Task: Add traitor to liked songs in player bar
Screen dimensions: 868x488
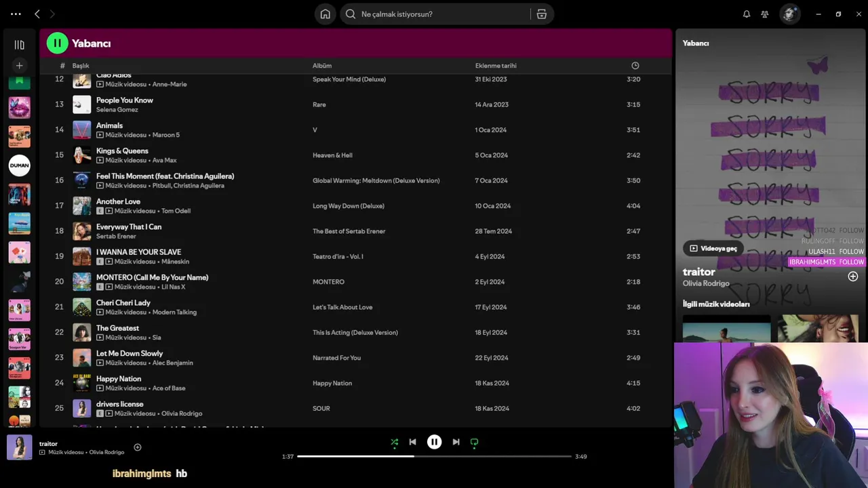Action: point(138,447)
